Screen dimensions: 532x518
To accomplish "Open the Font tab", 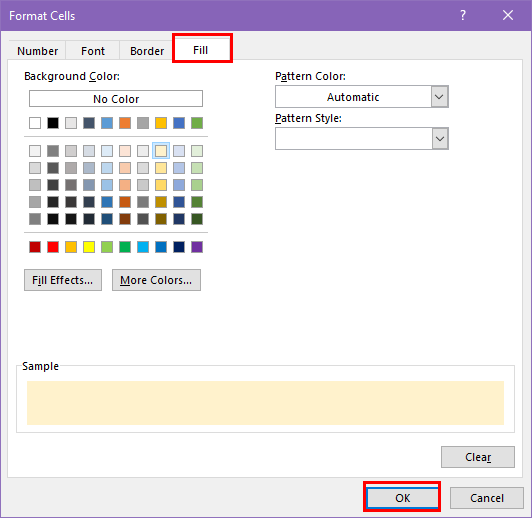I will [93, 51].
